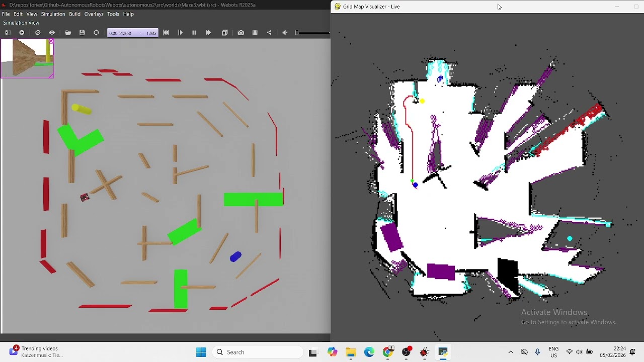Open OBS Studio from the taskbar

tap(407, 352)
